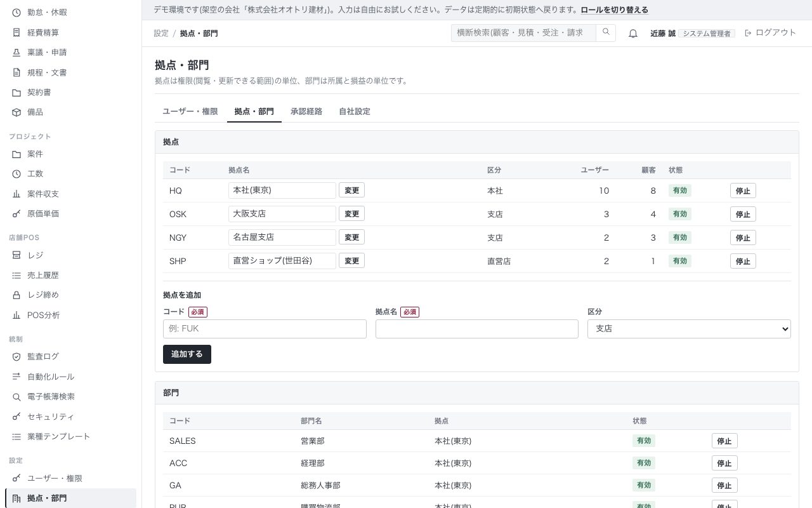Focus the 横断検索 search field
812x508 pixels.
pos(524,32)
